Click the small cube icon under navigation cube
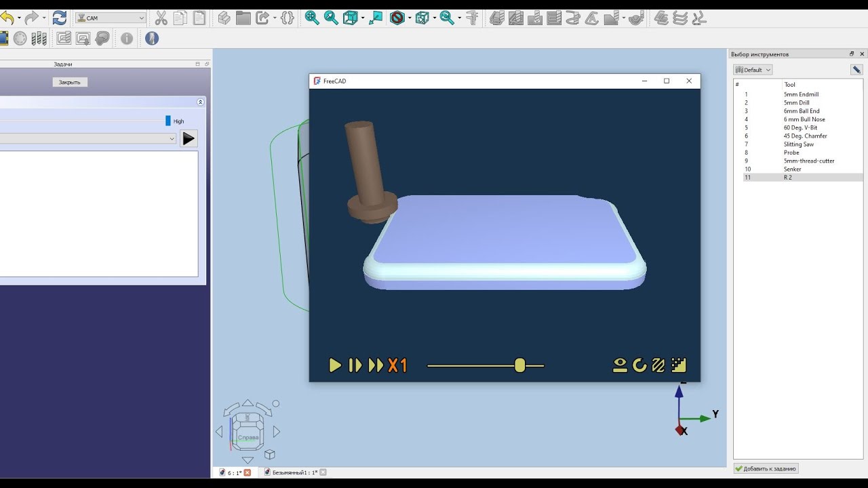The image size is (868, 488). point(269,454)
